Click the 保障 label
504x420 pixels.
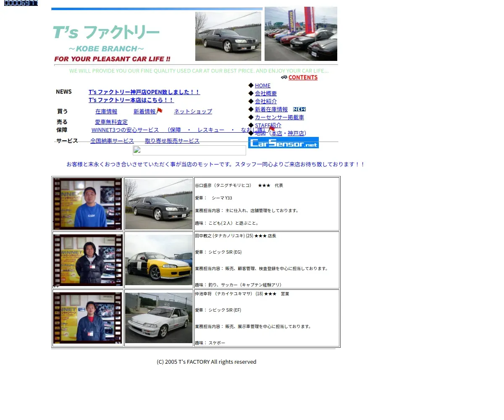(62, 130)
